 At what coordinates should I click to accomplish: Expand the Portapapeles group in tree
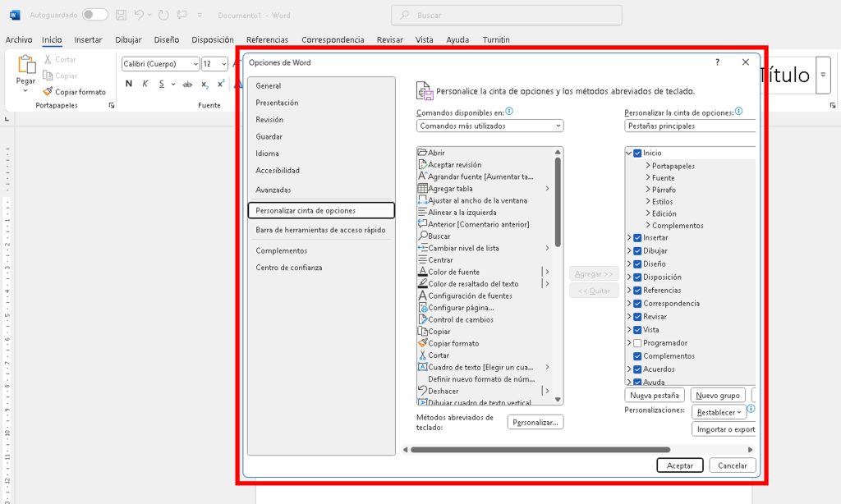pos(648,167)
